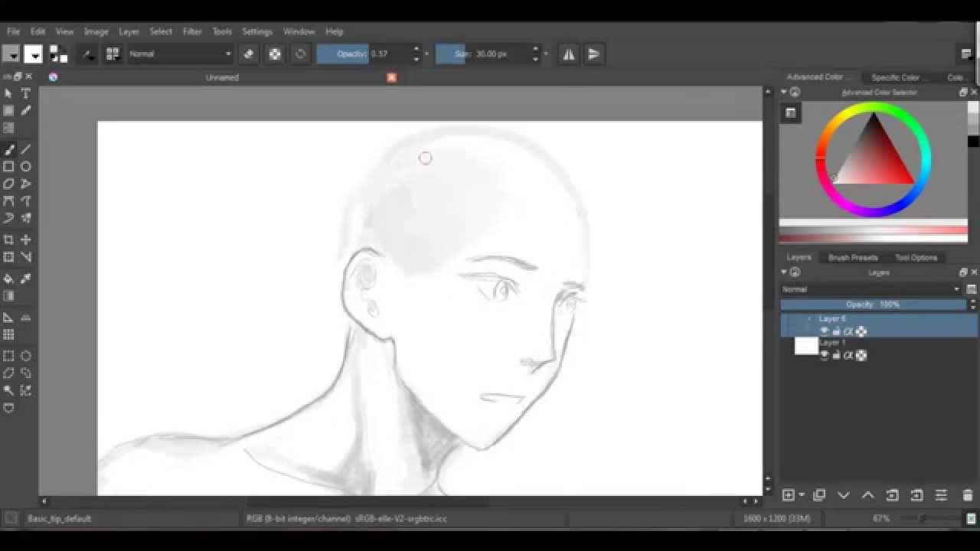Switch to the Brush Presets tab
The height and width of the screenshot is (551, 980).
coord(852,257)
